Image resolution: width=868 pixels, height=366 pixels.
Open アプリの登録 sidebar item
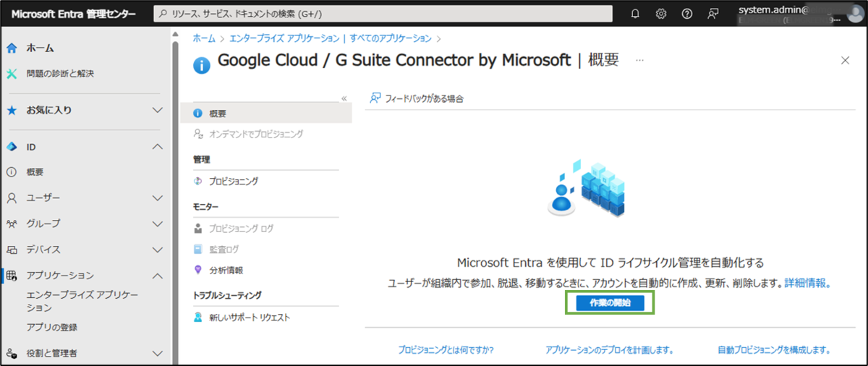point(51,327)
